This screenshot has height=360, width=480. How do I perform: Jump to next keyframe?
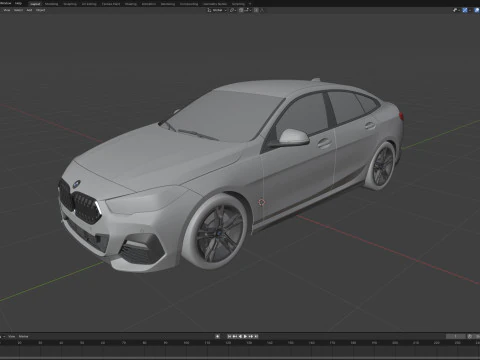251,336
